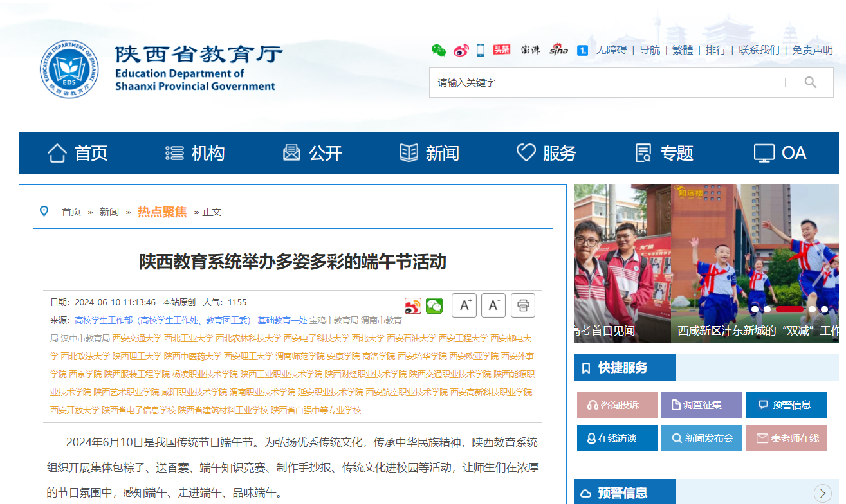Click the keyword search input field

pos(605,82)
